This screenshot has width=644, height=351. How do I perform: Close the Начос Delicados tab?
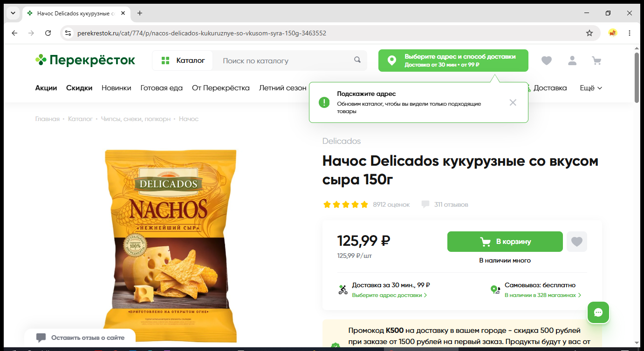[123, 13]
